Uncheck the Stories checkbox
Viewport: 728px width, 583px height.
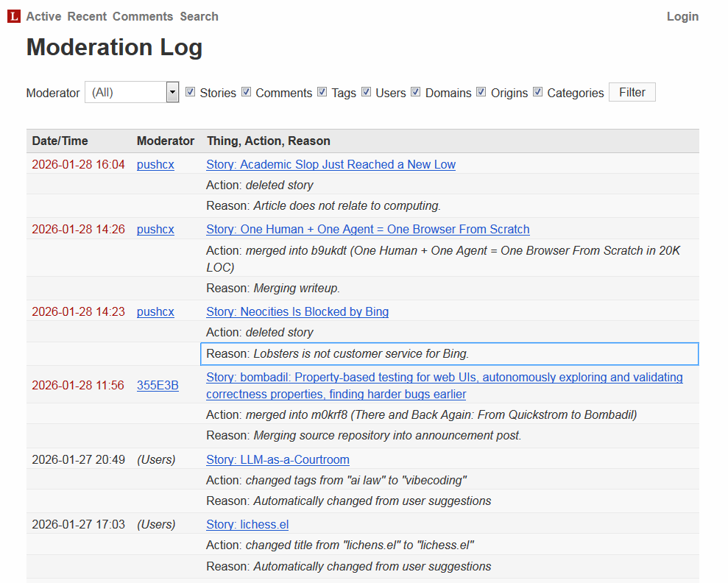[x=190, y=92]
